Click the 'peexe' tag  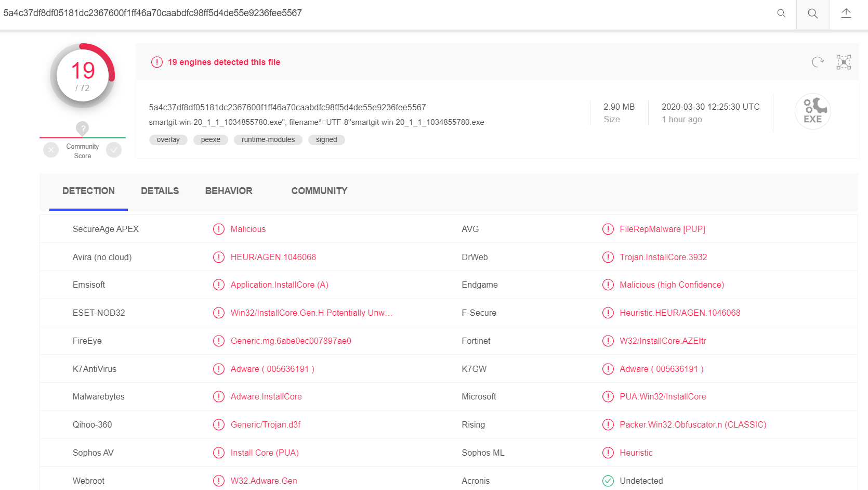(211, 139)
